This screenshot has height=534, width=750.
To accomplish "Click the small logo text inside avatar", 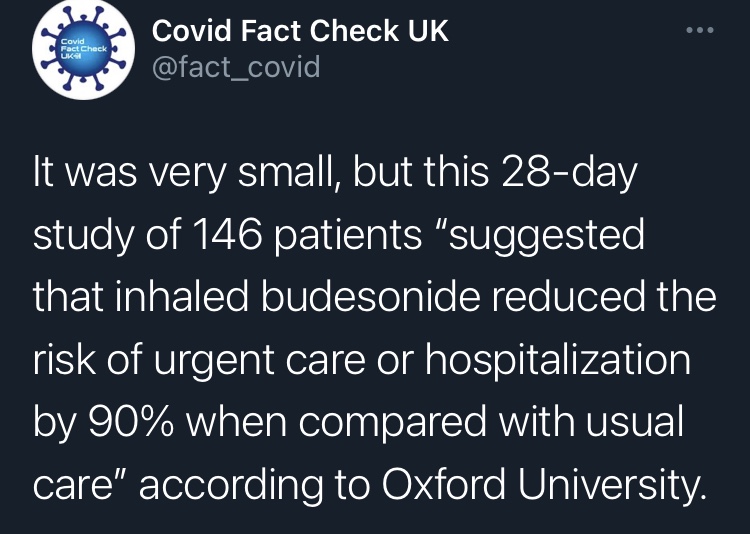I will [x=83, y=48].
